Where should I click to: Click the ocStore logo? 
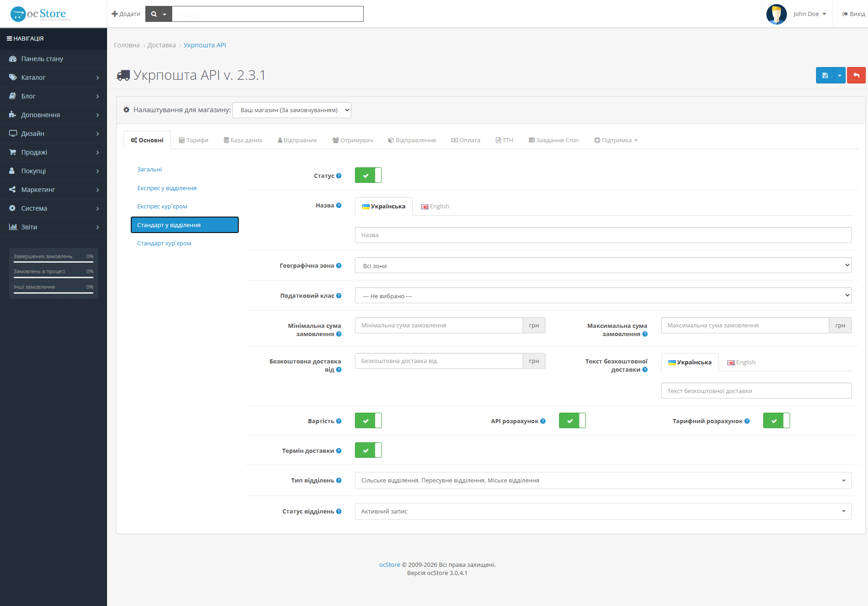[x=40, y=14]
